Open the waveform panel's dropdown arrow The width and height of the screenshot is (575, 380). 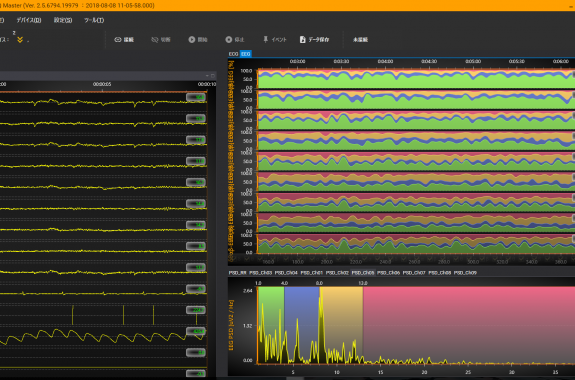pos(207,76)
